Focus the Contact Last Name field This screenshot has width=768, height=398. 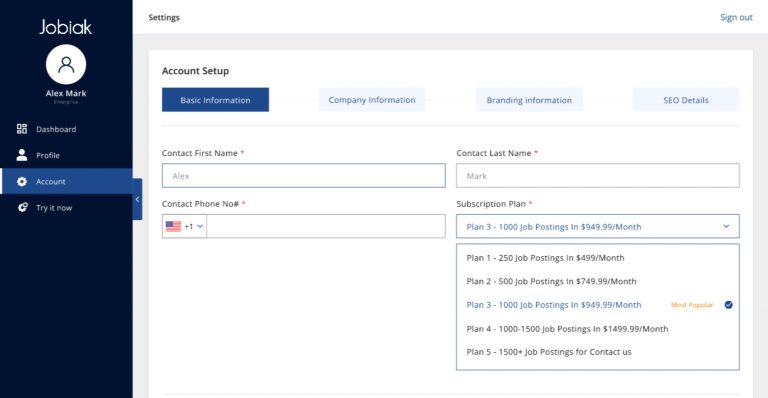tap(598, 176)
